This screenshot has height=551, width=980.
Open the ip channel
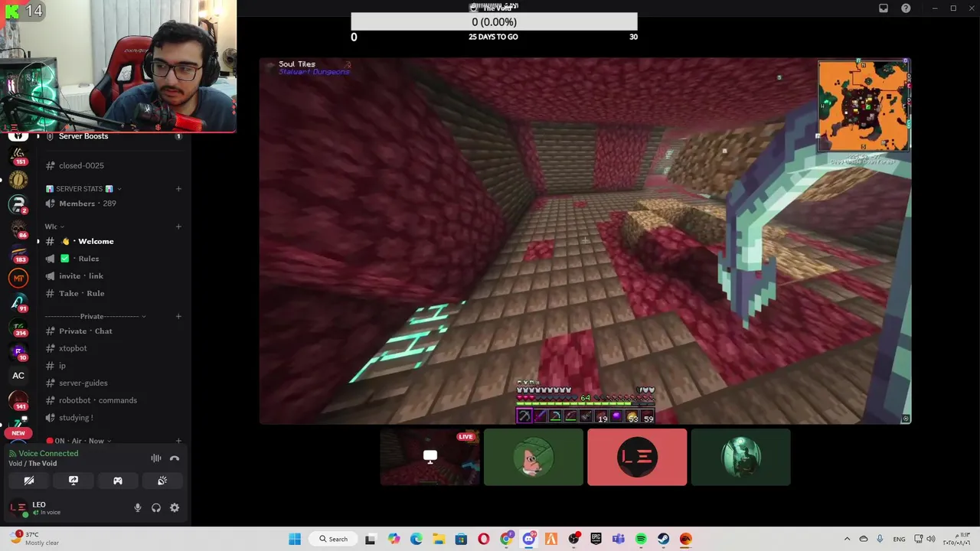[113, 366]
